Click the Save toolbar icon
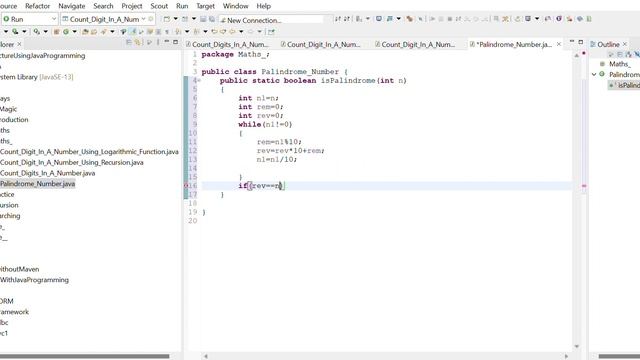 click(x=203, y=19)
